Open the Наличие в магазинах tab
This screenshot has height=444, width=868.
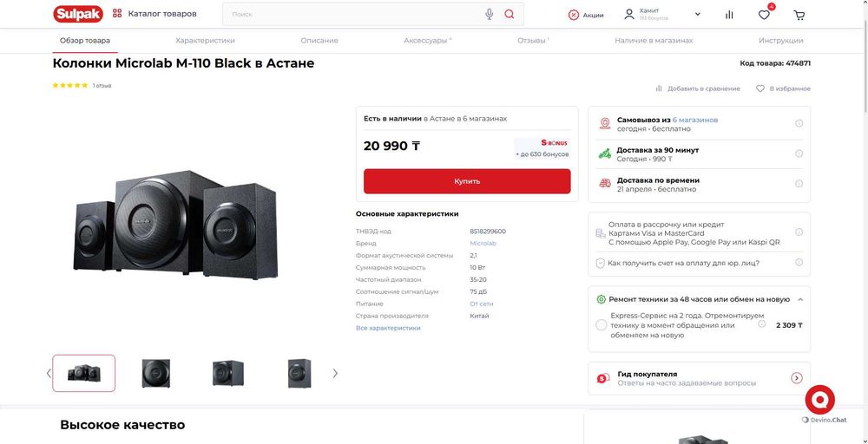[654, 41]
